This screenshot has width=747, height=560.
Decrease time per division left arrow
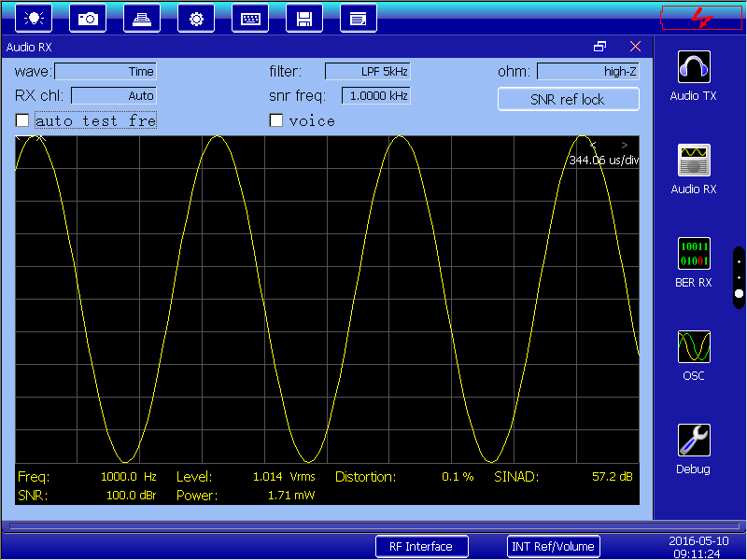[x=593, y=145]
